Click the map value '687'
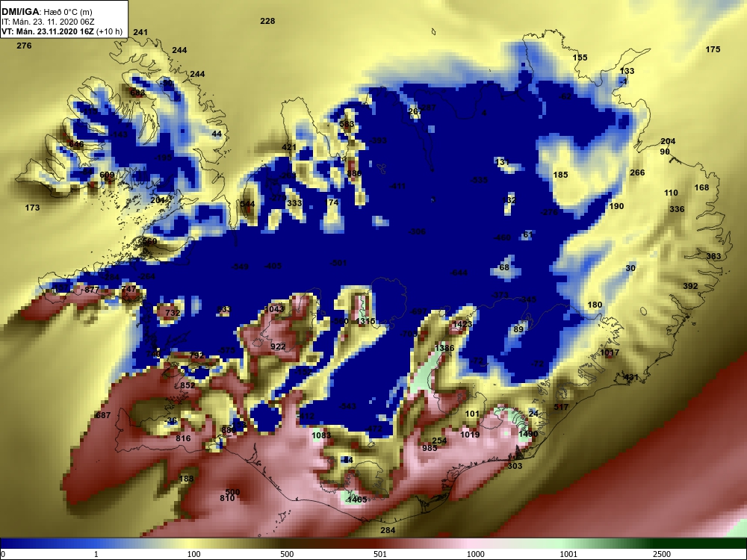The image size is (747, 560). (x=103, y=415)
